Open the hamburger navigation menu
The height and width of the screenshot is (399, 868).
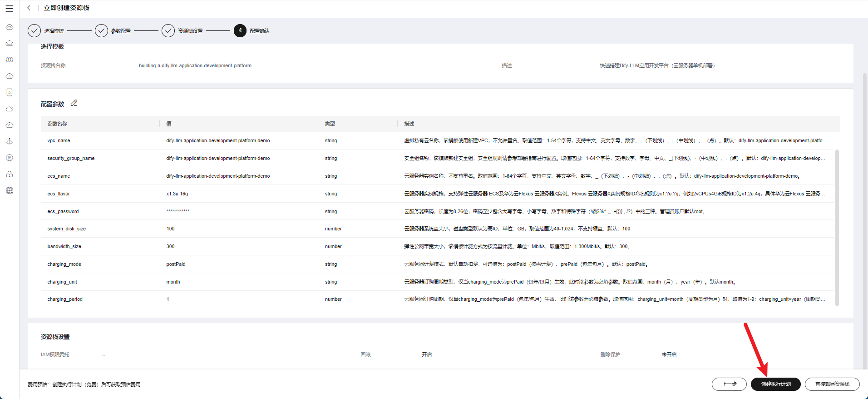pyautogui.click(x=9, y=8)
